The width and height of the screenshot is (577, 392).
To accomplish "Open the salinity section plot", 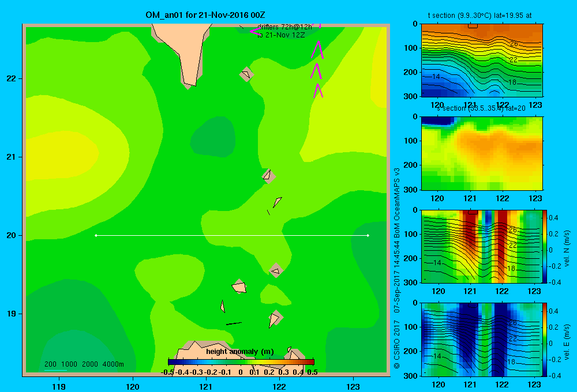I will 482,153.
